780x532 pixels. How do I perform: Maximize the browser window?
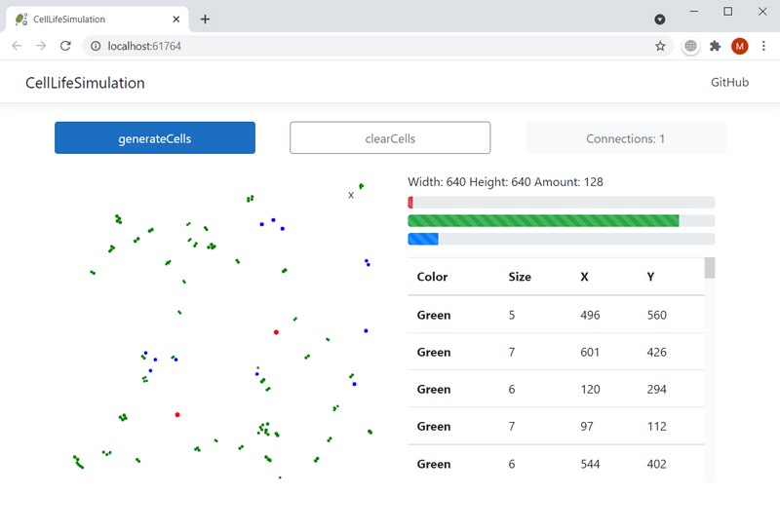(727, 12)
